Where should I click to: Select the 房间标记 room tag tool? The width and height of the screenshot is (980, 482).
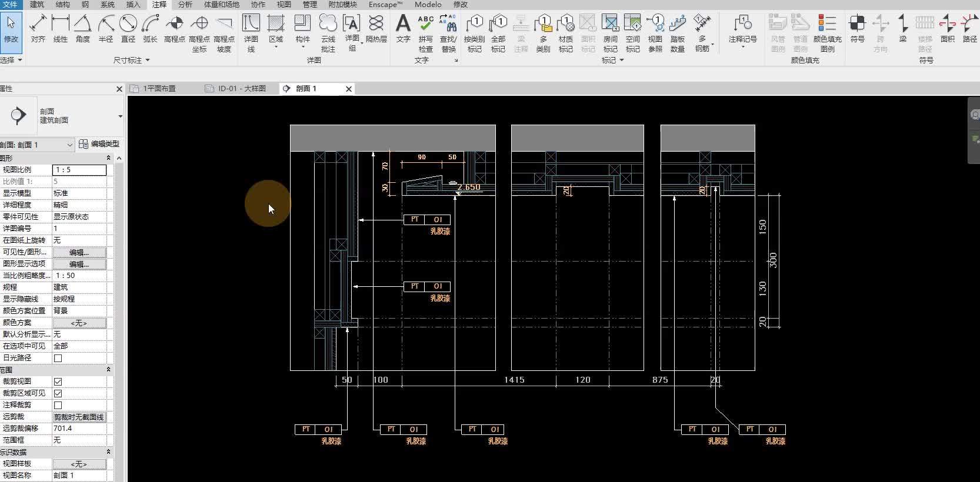(x=611, y=34)
